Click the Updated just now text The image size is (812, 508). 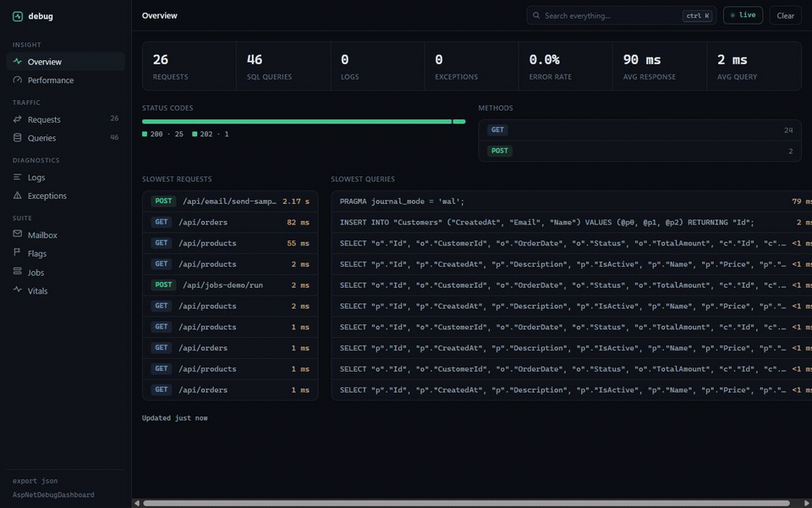pyautogui.click(x=174, y=417)
